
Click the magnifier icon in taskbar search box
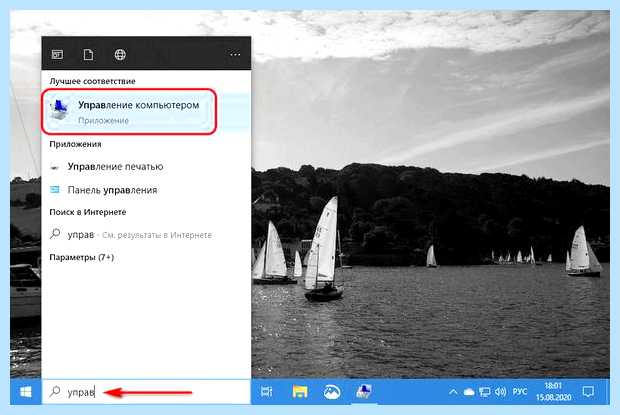[x=55, y=391]
